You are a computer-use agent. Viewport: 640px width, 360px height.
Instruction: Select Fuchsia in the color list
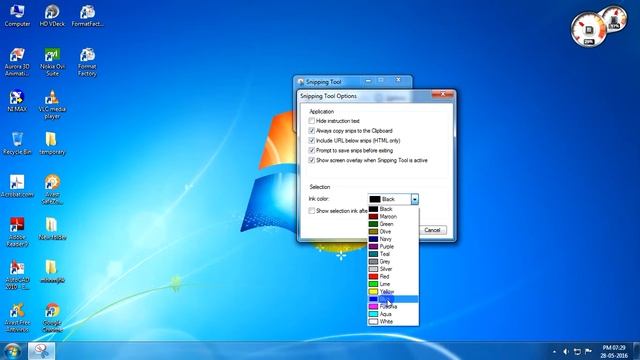click(393, 307)
